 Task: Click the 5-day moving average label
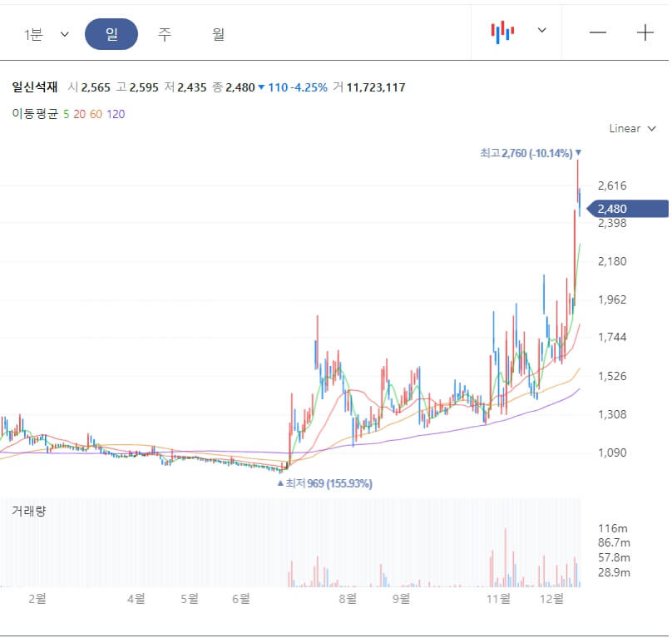[x=66, y=114]
